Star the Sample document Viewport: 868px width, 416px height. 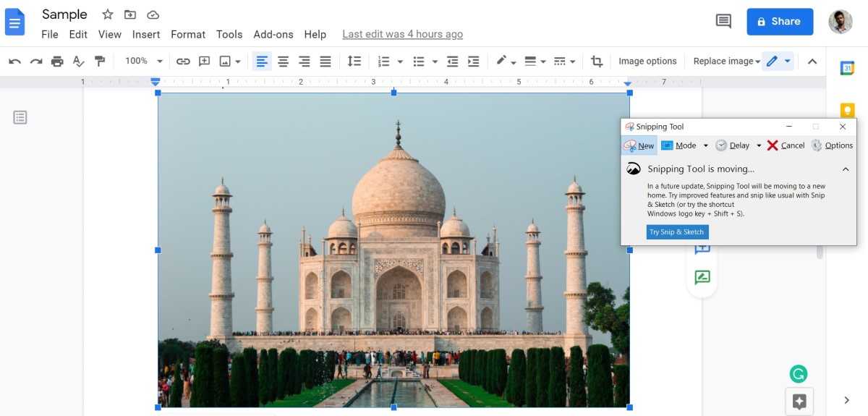tap(107, 14)
